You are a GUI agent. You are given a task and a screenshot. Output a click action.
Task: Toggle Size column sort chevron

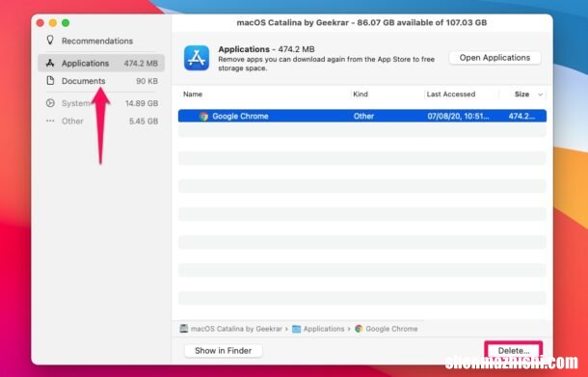tap(541, 94)
